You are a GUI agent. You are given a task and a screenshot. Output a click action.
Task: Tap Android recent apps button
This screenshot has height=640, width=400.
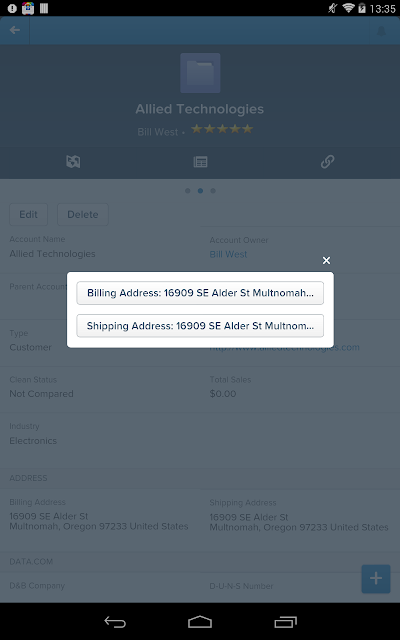coord(285,622)
